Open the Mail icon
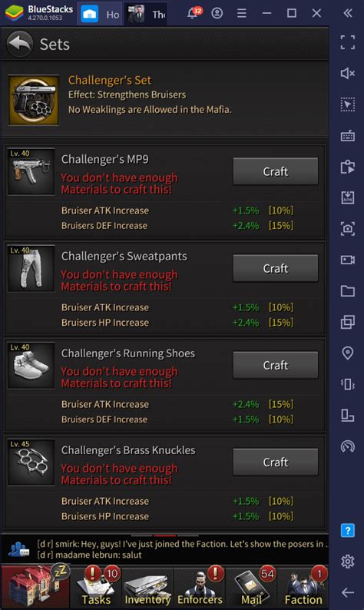This screenshot has height=610, width=364. (251, 586)
